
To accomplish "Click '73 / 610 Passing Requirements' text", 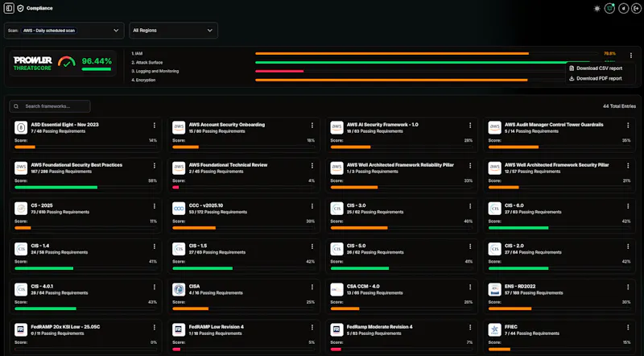I will pyautogui.click(x=60, y=212).
